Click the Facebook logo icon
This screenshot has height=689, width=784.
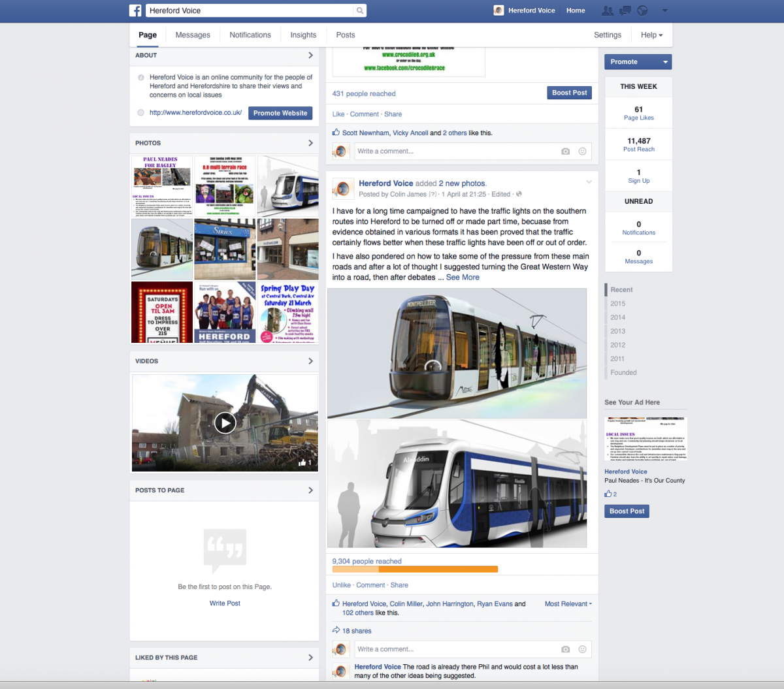[135, 10]
